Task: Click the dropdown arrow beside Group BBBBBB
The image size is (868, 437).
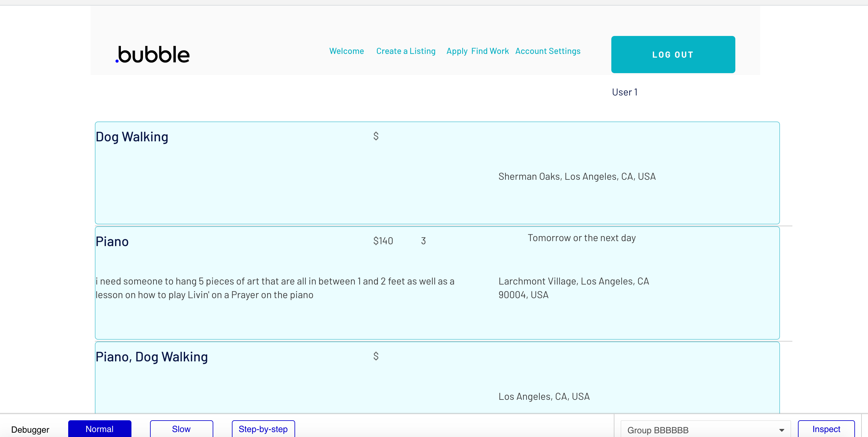Action: click(x=782, y=430)
